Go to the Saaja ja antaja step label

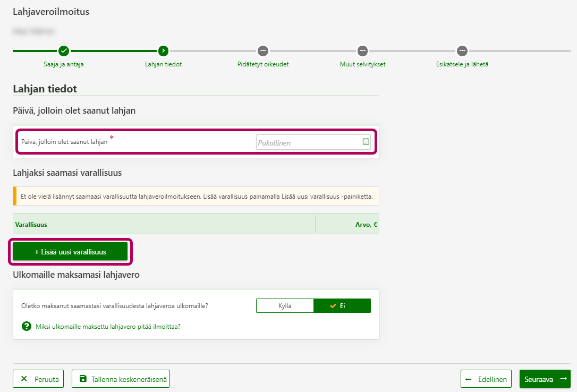[x=64, y=64]
